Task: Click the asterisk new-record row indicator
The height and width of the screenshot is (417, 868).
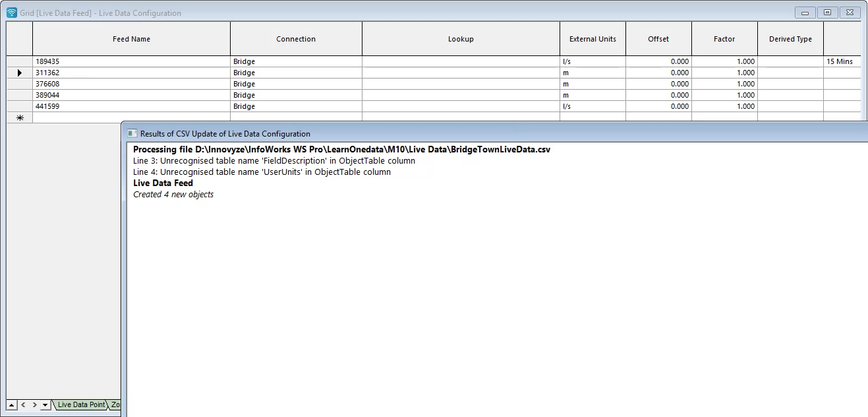Action: (18, 117)
